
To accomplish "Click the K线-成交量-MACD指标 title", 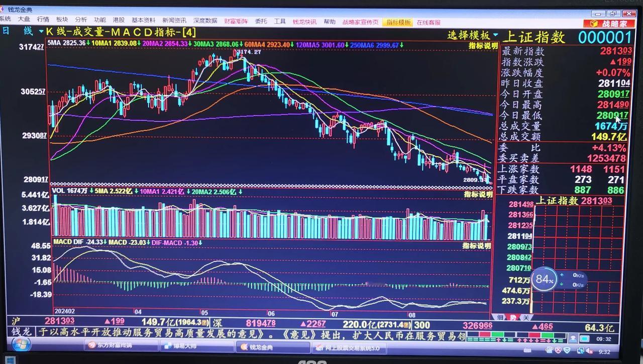I will (121, 32).
